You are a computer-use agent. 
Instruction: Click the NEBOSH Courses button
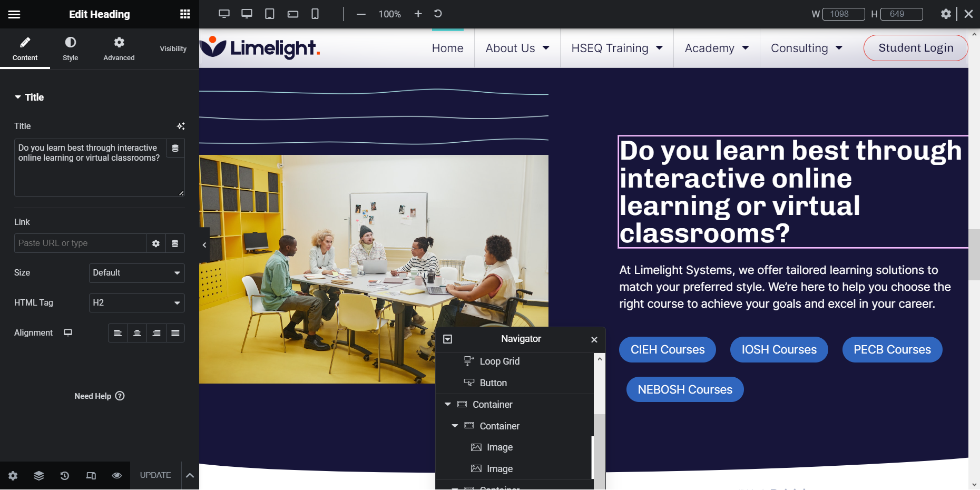684,390
